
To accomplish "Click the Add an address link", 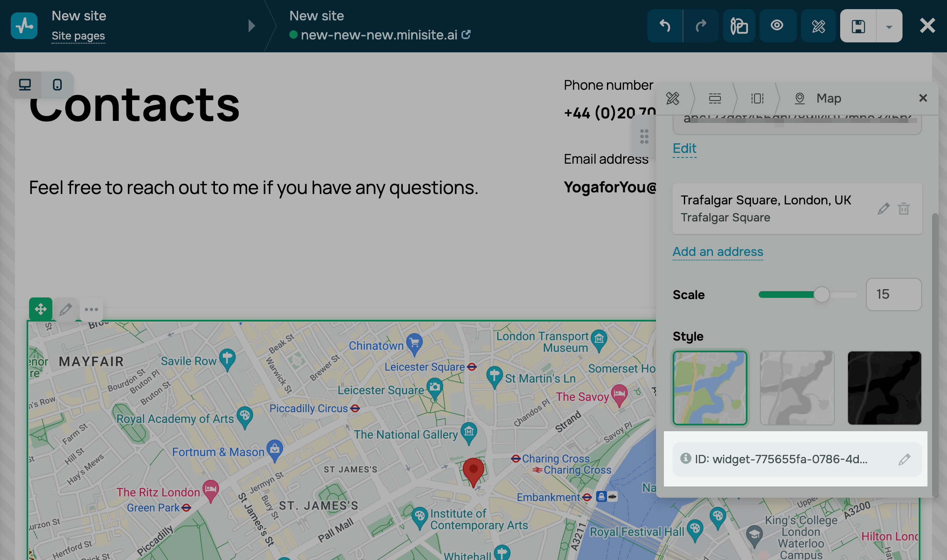I will pyautogui.click(x=718, y=252).
